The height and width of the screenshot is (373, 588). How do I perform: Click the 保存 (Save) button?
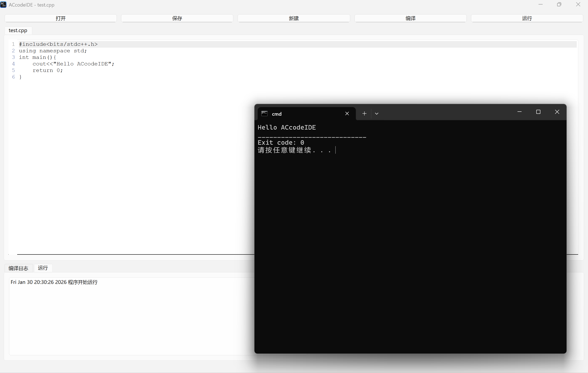tap(177, 18)
